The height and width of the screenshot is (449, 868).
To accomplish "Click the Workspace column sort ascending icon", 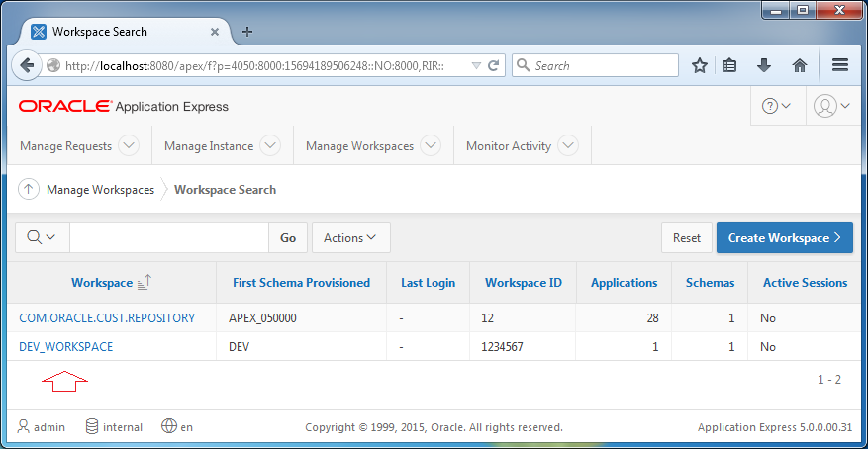I will pos(144,283).
